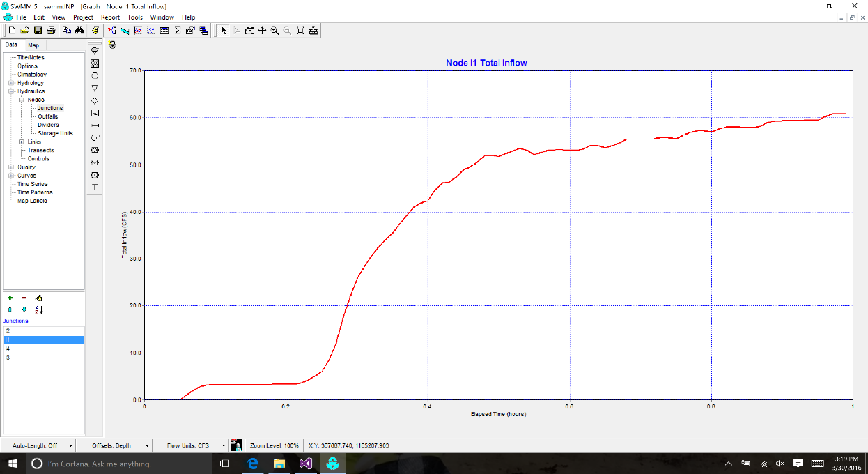Click the binoculars Find object icon
Screen dimensions: 868x474
tap(79, 31)
